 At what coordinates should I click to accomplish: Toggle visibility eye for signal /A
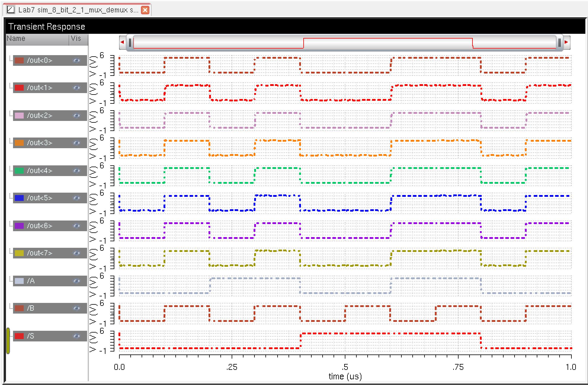[76, 281]
